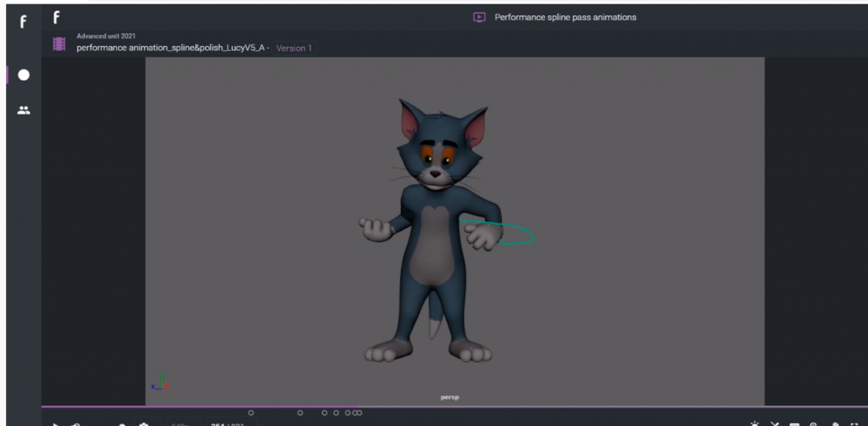Open the Version 1 dropdown

[x=294, y=48]
